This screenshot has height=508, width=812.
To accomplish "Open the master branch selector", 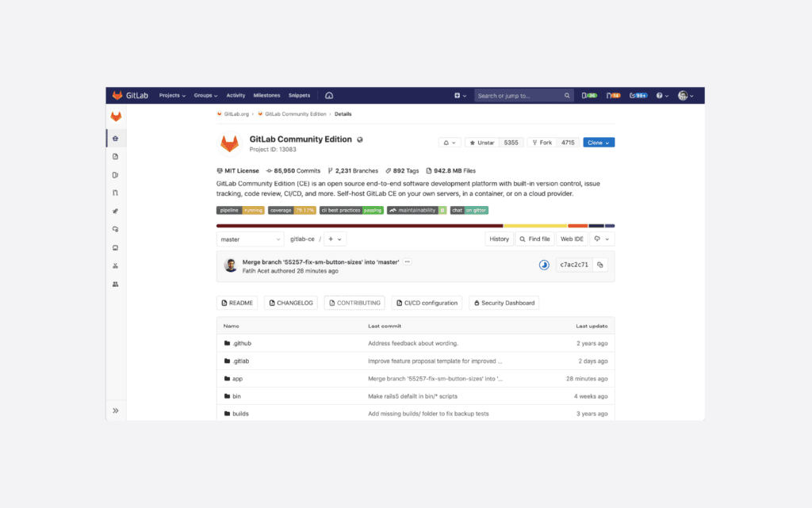I will tap(250, 239).
